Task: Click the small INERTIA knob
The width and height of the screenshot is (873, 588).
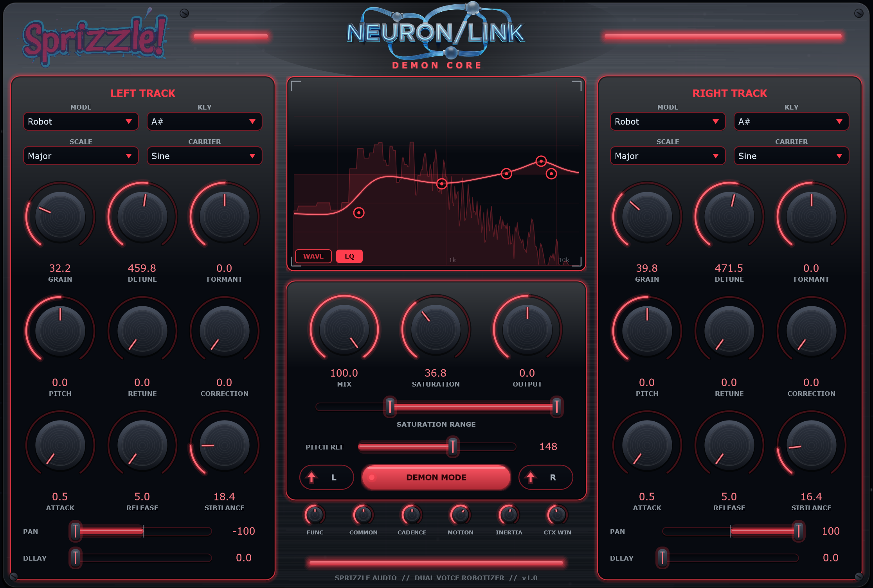Action: pos(509,515)
